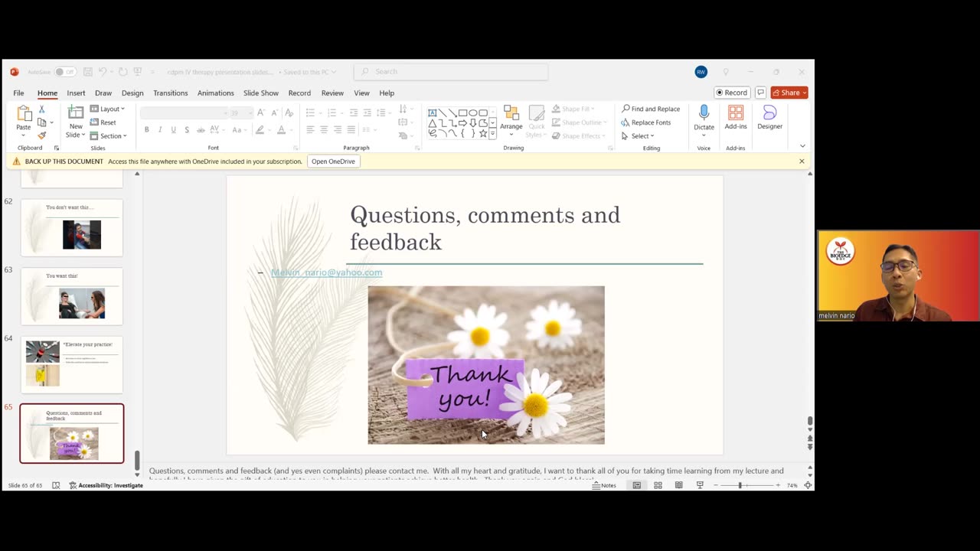Start Slide Show from status bar
This screenshot has height=551, width=980.
(x=700, y=485)
